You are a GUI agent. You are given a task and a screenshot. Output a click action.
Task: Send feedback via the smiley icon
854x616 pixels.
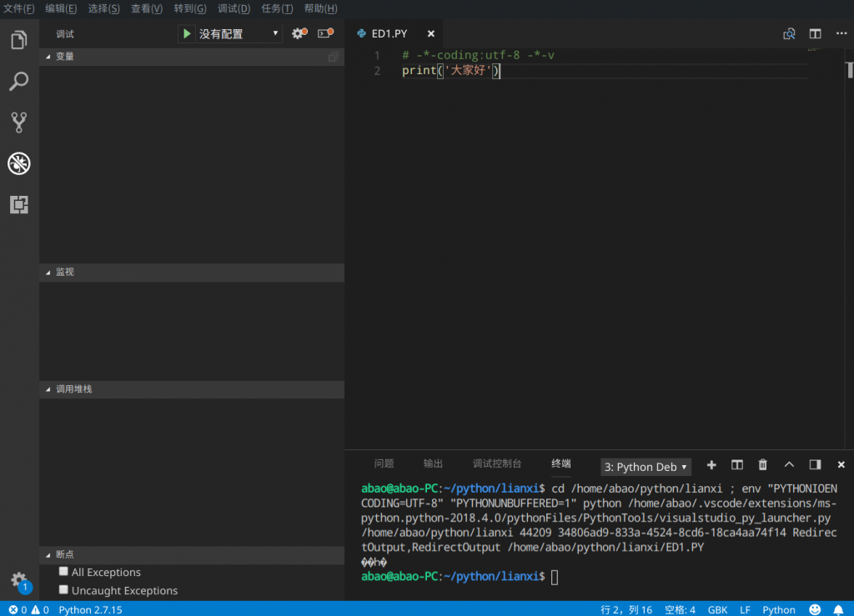pos(815,609)
